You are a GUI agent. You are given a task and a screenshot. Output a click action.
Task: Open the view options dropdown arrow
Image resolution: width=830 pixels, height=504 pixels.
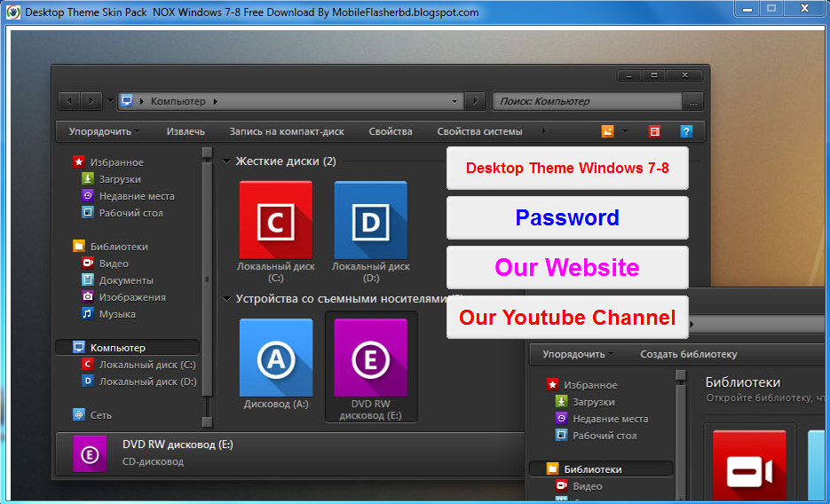coord(625,130)
